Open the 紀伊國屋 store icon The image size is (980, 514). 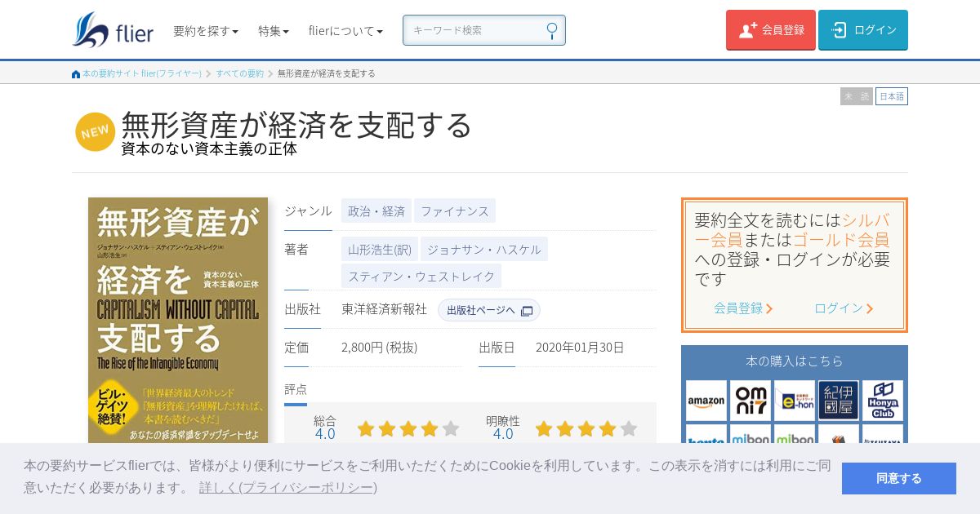[839, 401]
